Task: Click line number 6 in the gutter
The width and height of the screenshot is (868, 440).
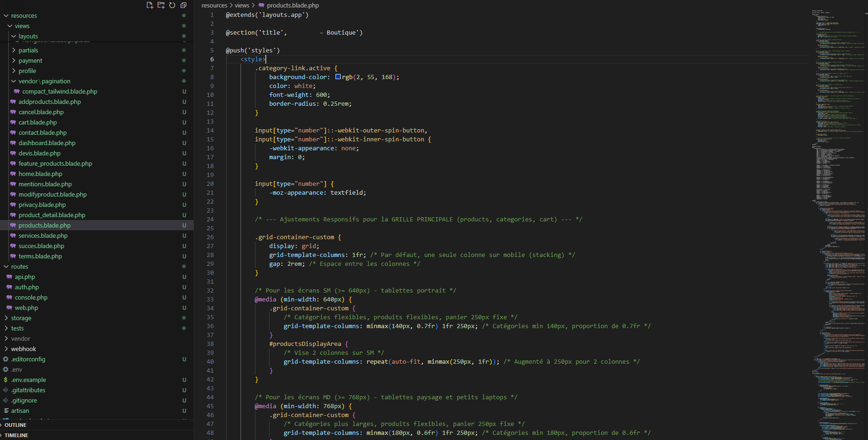Action: 212,59
